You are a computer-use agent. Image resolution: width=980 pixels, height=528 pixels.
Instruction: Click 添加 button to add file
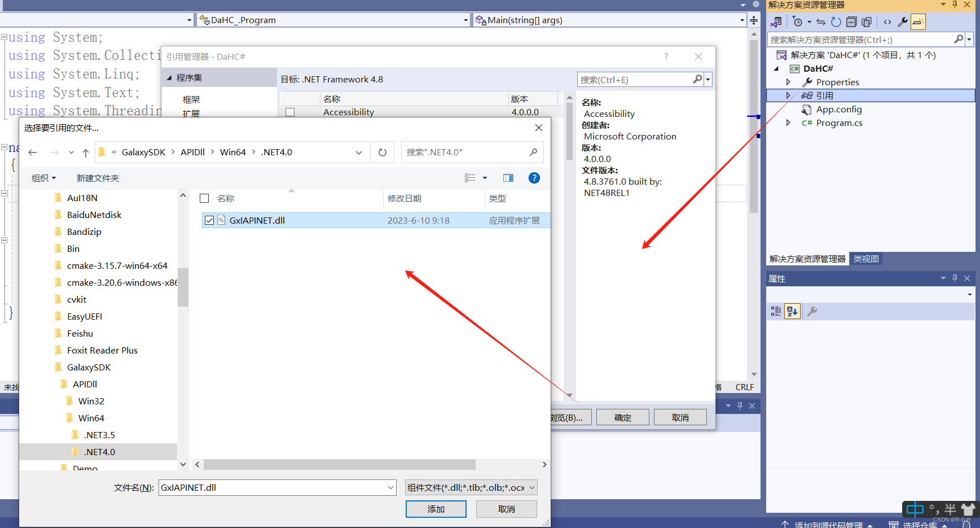point(436,509)
